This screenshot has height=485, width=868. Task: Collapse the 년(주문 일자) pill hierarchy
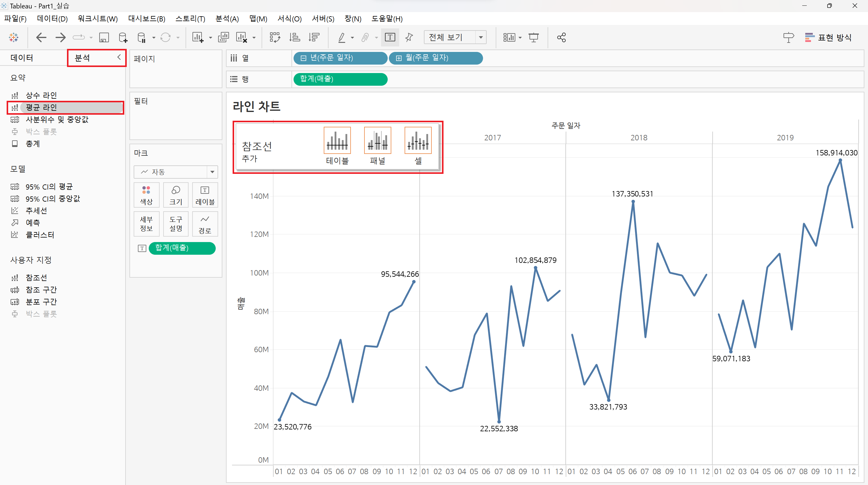tap(303, 58)
